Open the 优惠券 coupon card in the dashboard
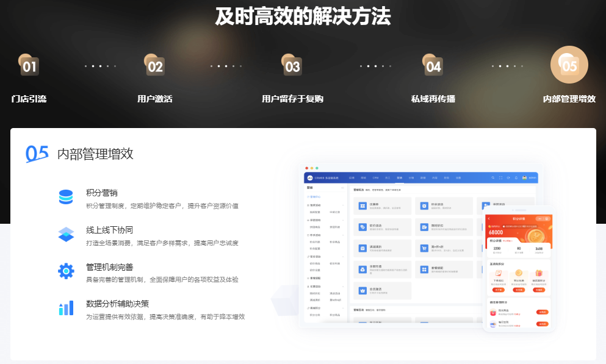 pyautogui.click(x=382, y=206)
